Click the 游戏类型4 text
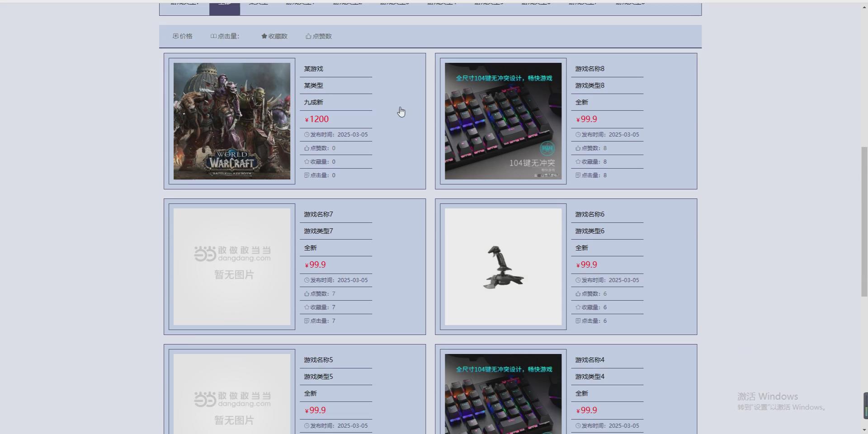The height and width of the screenshot is (434, 868). (590, 377)
